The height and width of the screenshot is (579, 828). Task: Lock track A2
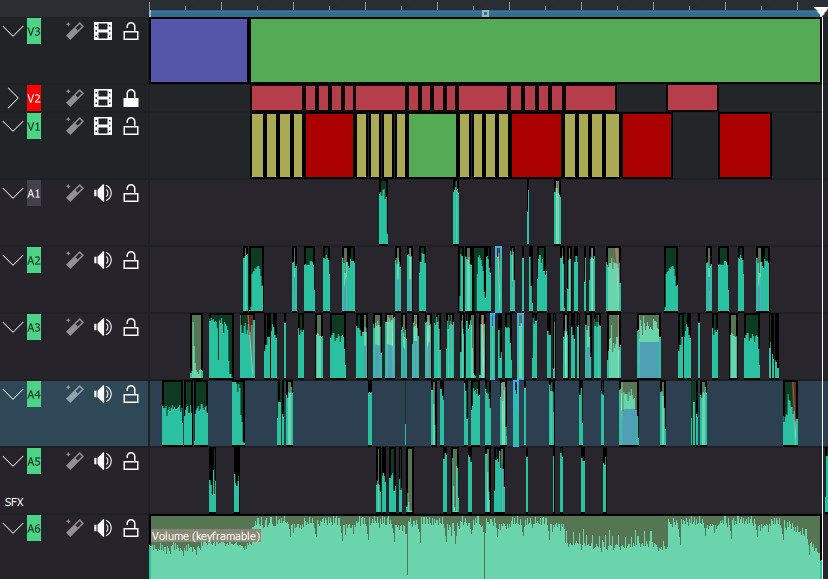131,260
